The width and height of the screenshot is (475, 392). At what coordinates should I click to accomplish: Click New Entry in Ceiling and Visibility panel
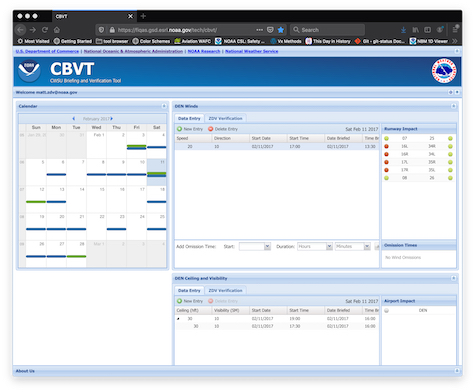[x=190, y=301]
